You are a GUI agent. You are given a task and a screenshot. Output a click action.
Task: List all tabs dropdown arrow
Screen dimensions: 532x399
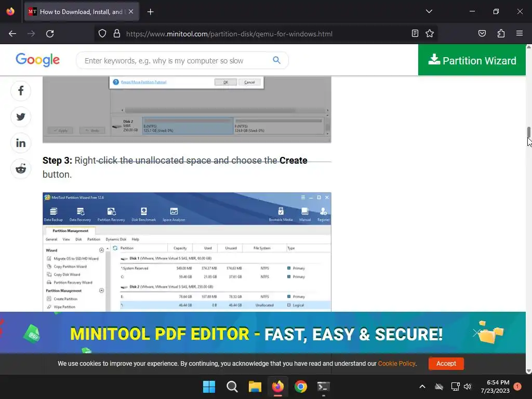click(429, 11)
